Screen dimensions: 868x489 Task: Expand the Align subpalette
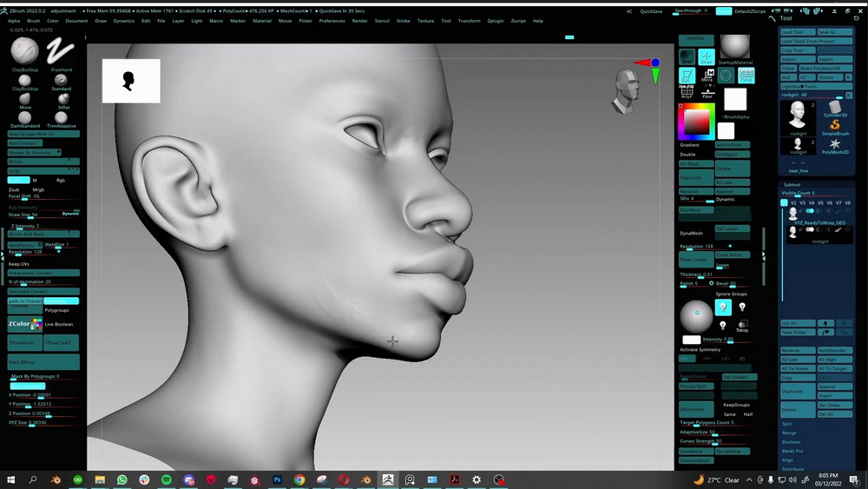(x=787, y=460)
